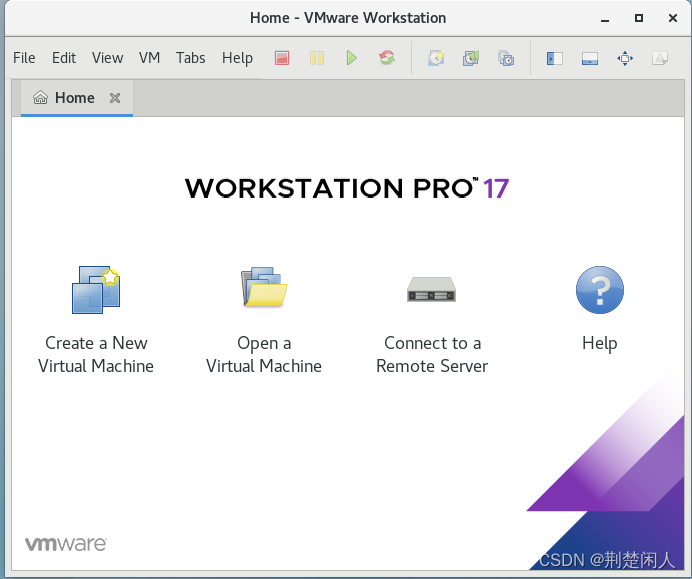692x579 pixels.
Task: Open the Tabs menu
Action: pos(191,58)
